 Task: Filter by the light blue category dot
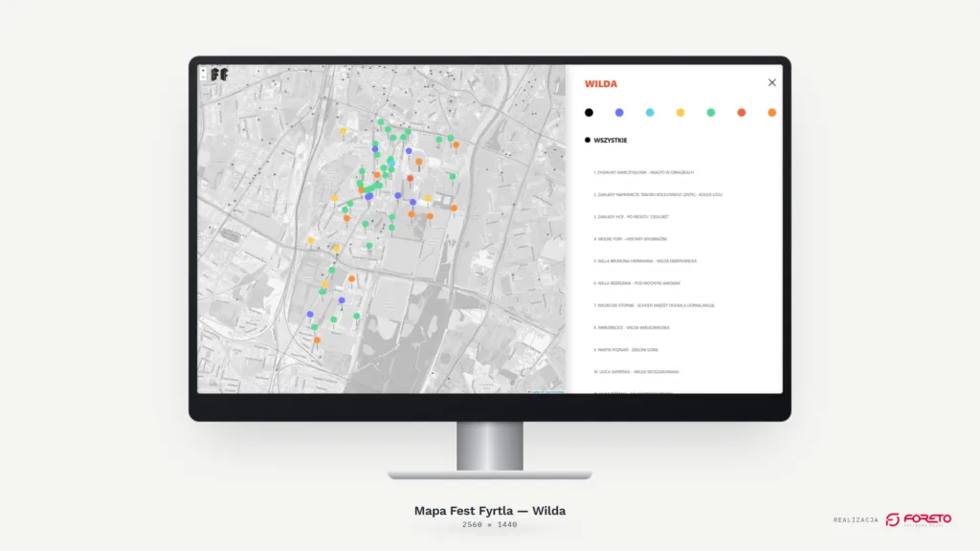click(650, 113)
